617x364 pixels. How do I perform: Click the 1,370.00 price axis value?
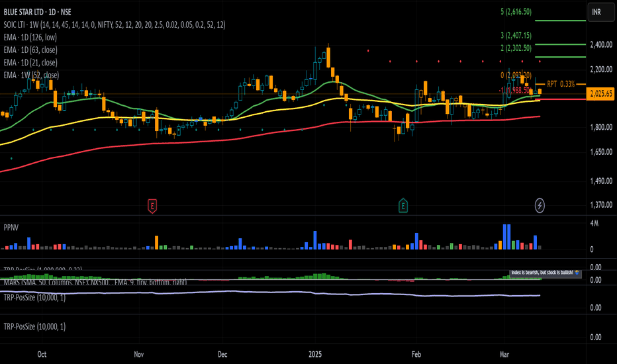point(601,205)
